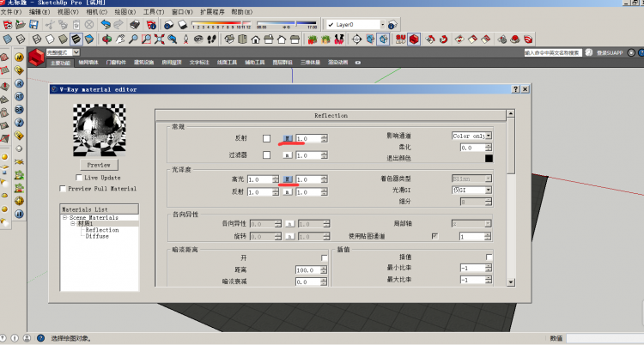Click the Zoom Extents tool
This screenshot has width=644, height=345.
coord(160,39)
